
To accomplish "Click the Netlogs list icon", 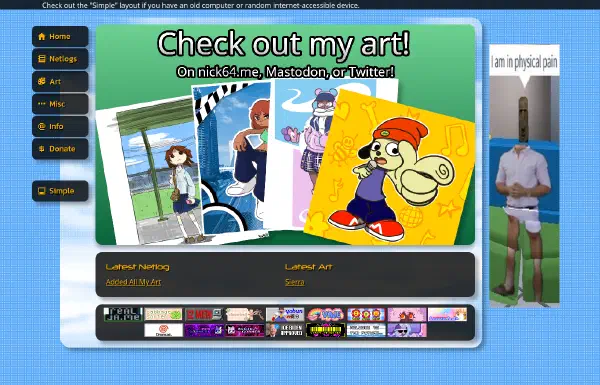I will (x=42, y=59).
